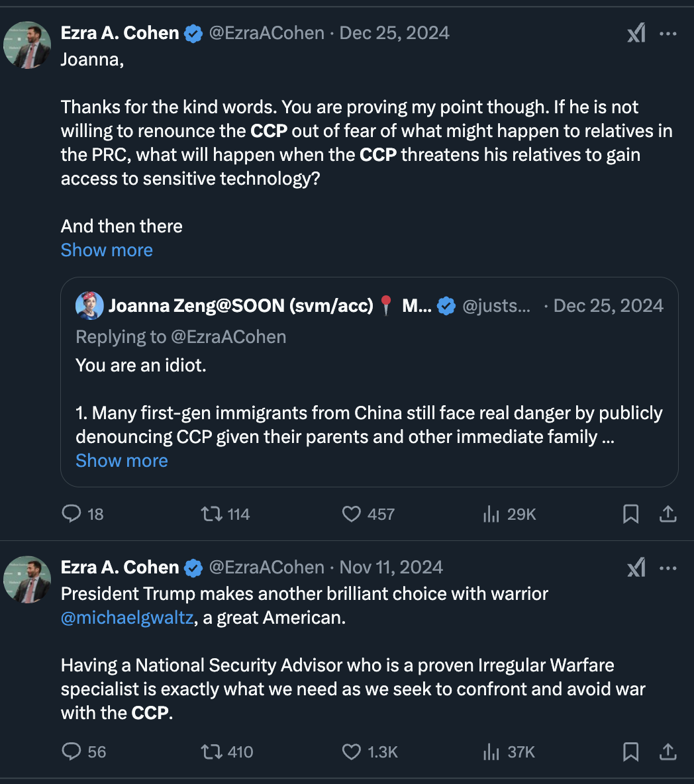Open Joanna Zeng's avatar in quoted post

point(89,305)
